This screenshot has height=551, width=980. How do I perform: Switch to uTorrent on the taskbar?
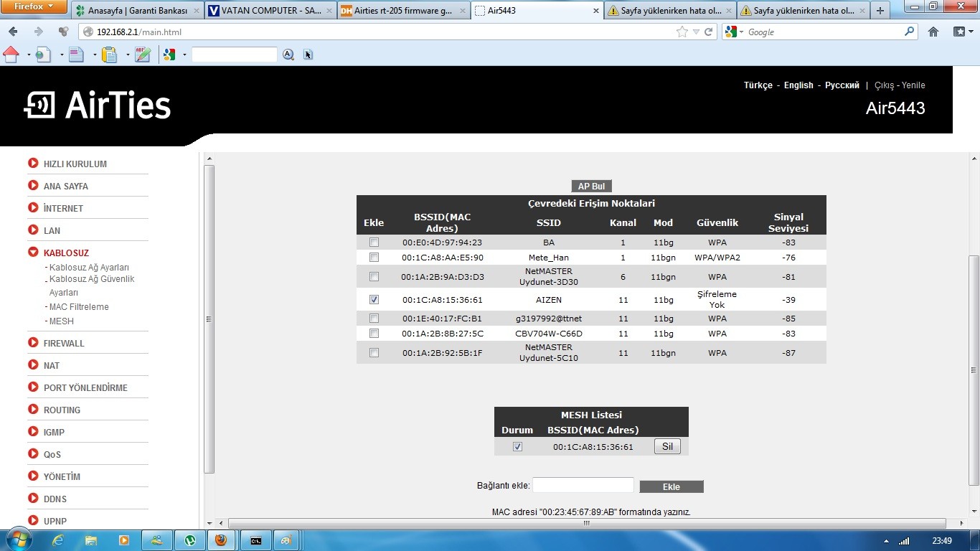click(x=190, y=540)
